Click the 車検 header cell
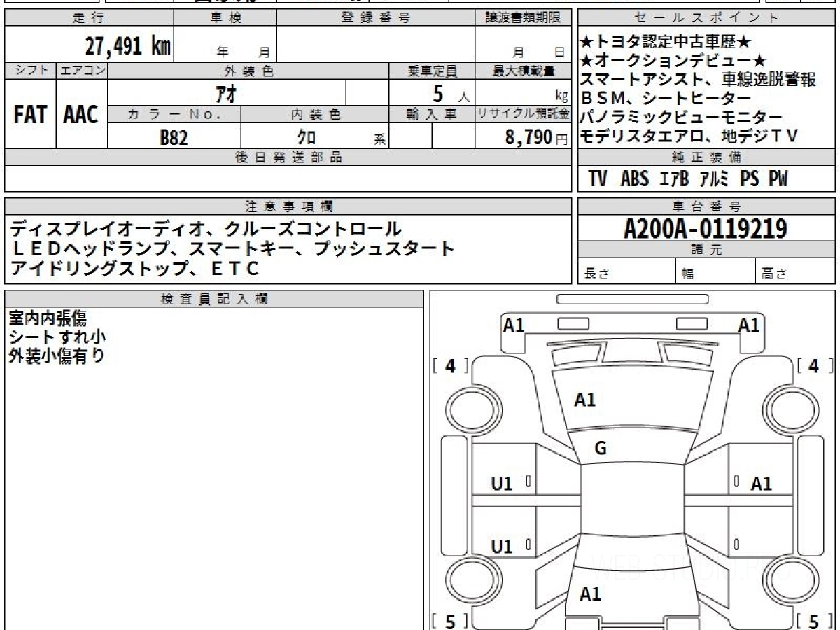840x630 pixels. (x=225, y=18)
